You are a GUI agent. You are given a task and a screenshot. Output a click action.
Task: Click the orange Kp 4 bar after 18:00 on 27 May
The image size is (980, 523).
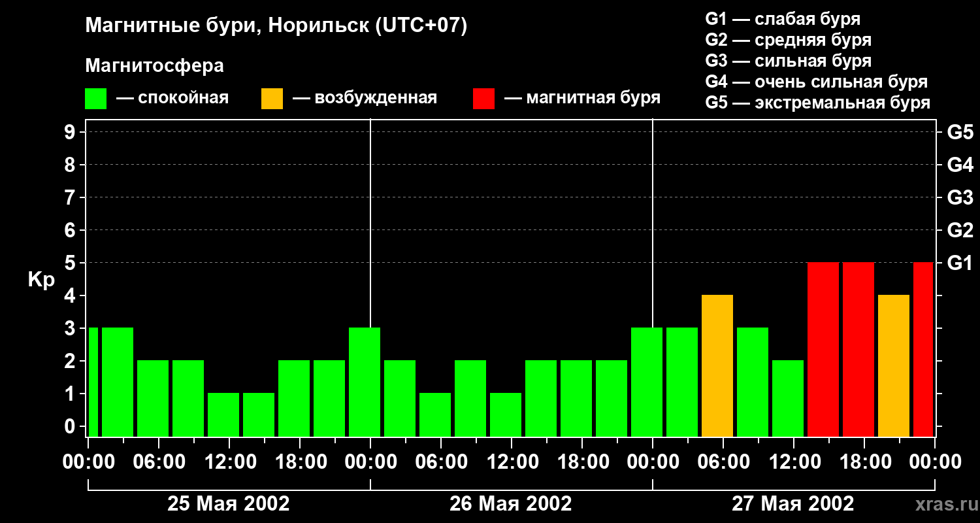click(x=894, y=365)
